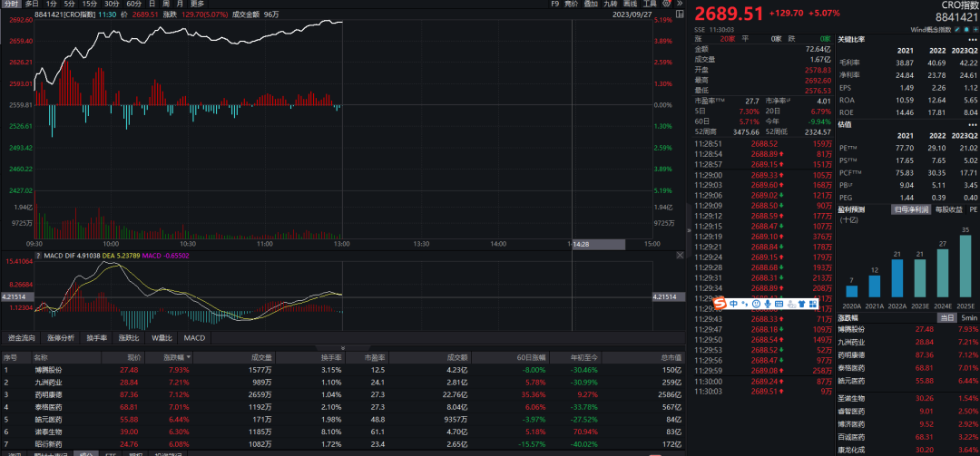Close the MACD indicator panel
The width and height of the screenshot is (980, 456).
(x=680, y=256)
